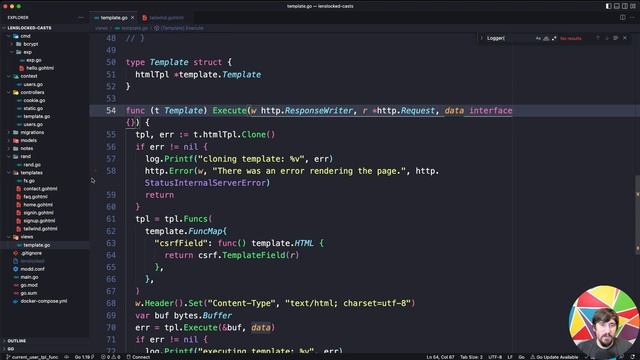Expand the bcrypt folder
640x360 pixels.
pos(31,44)
